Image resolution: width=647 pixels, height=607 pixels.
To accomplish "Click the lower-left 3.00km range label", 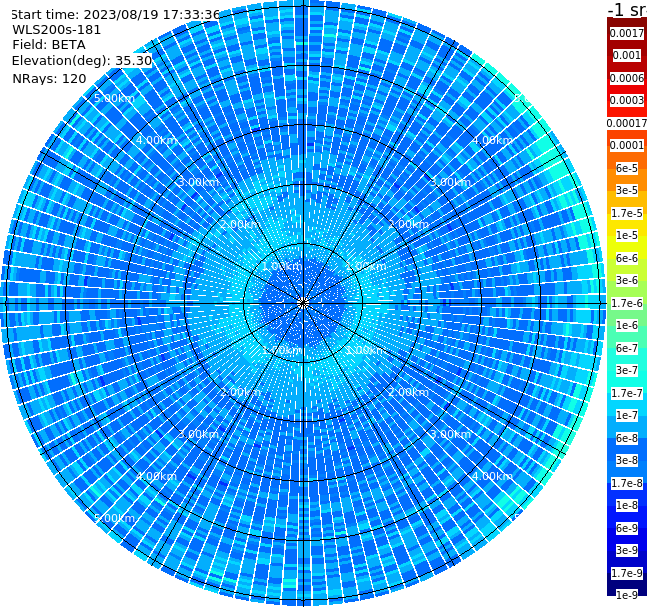I will pyautogui.click(x=198, y=434).
